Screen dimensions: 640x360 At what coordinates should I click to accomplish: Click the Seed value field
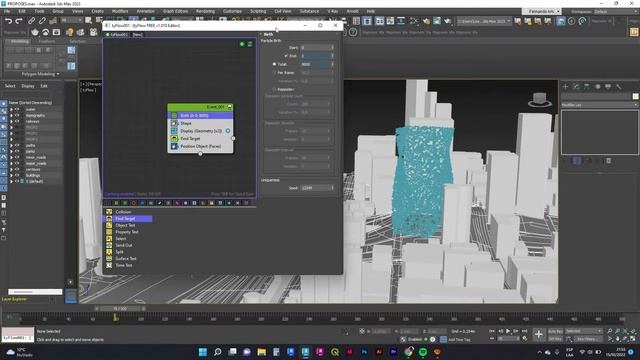317,188
